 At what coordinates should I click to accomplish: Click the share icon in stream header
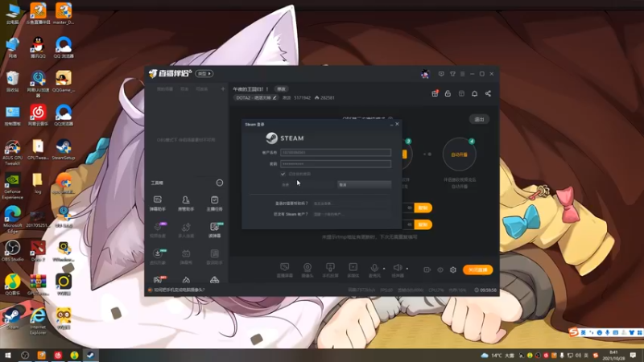point(488,93)
